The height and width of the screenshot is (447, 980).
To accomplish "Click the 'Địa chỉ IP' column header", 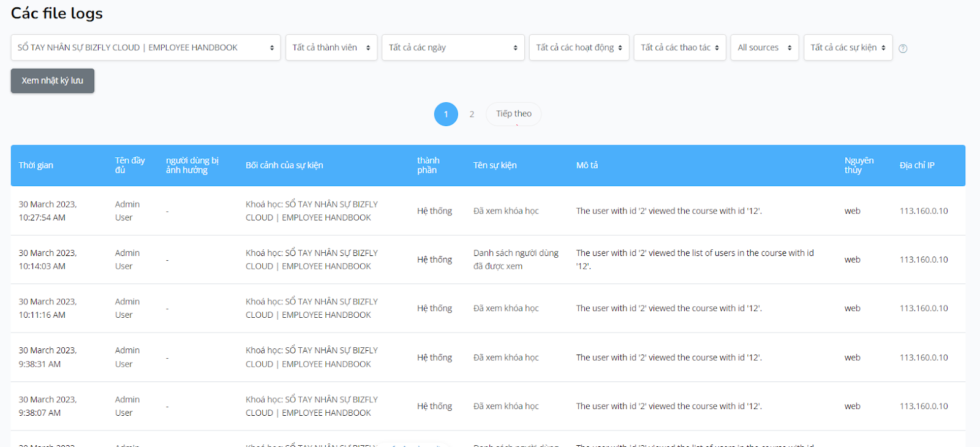I will click(x=917, y=165).
